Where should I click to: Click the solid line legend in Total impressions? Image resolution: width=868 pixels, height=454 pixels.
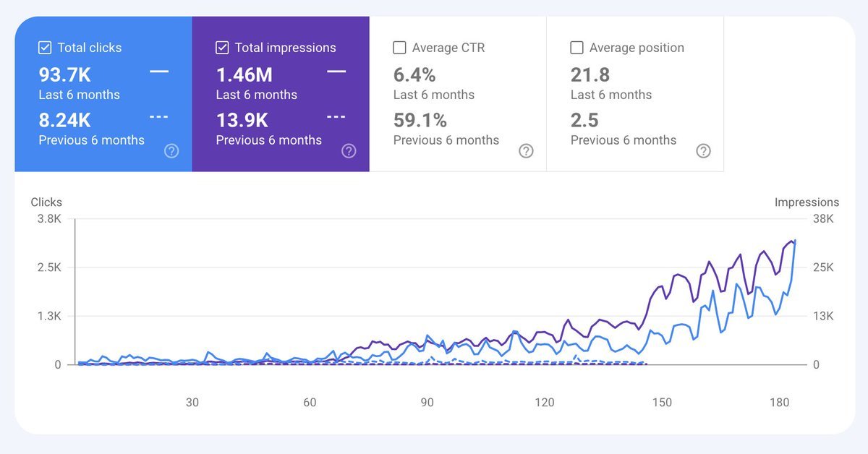coord(336,72)
